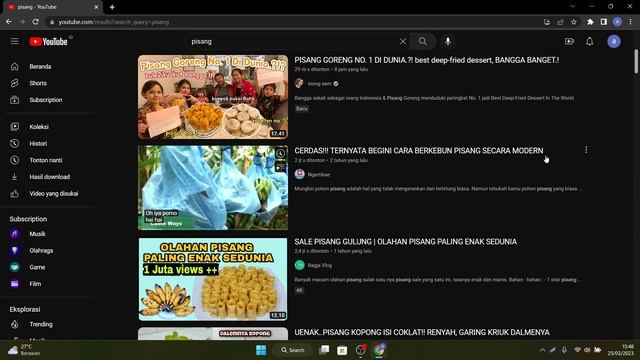The height and width of the screenshot is (360, 640).
Task: Show hidden tray icons chevron
Action: click(542, 350)
